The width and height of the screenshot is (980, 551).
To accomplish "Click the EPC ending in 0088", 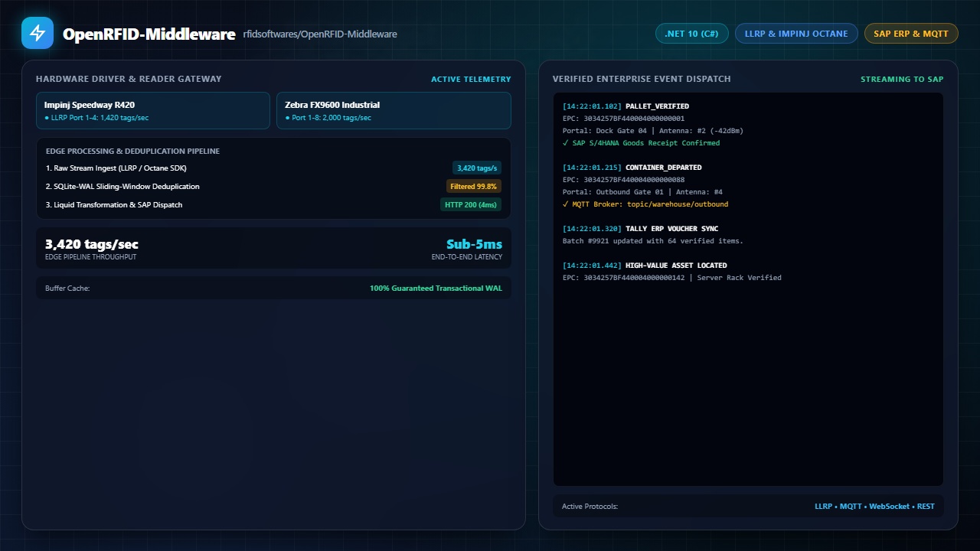I will tap(624, 180).
